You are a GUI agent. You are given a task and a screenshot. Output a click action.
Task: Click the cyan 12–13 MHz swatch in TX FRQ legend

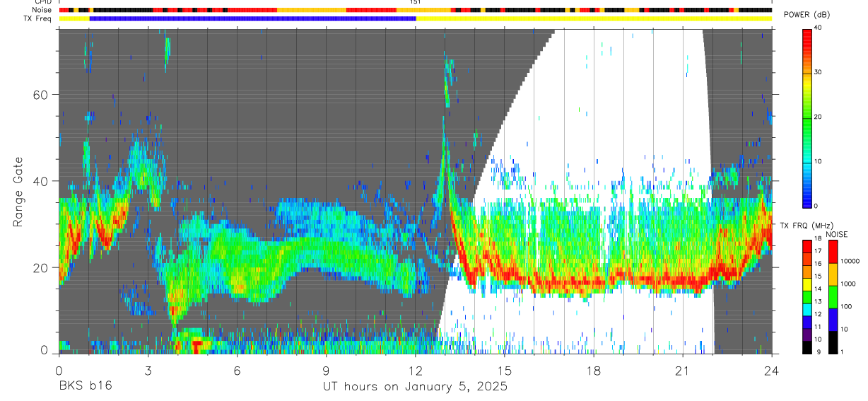tap(807, 308)
